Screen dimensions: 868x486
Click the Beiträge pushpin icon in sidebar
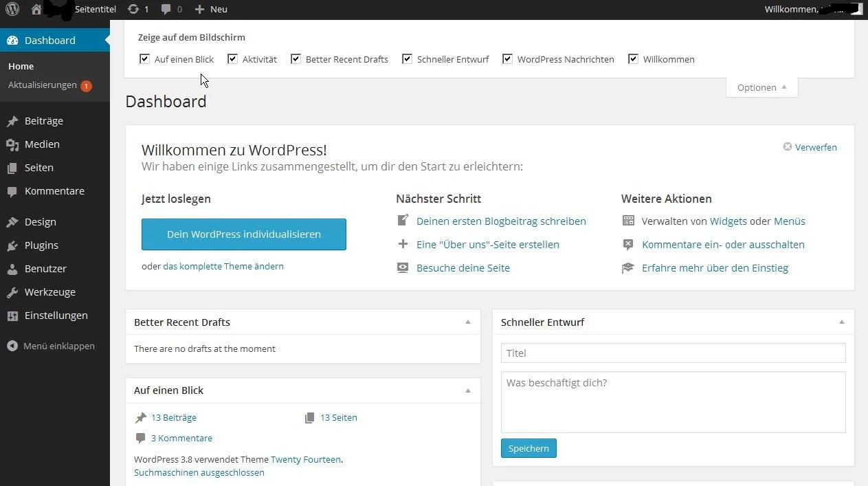click(12, 121)
